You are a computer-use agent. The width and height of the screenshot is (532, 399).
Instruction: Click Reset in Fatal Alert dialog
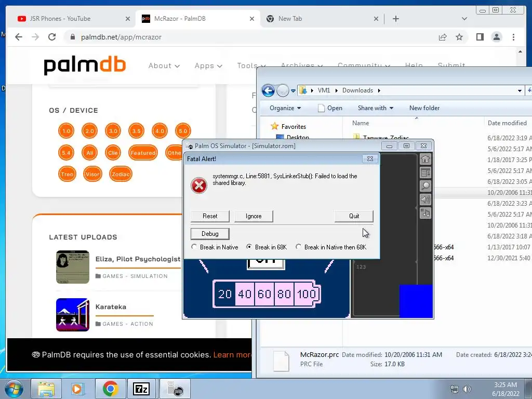tap(210, 216)
